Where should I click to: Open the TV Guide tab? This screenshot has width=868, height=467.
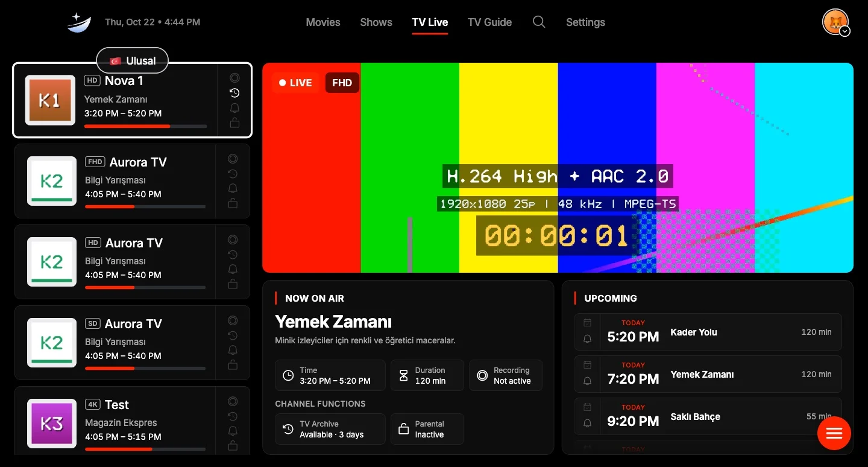pos(489,22)
